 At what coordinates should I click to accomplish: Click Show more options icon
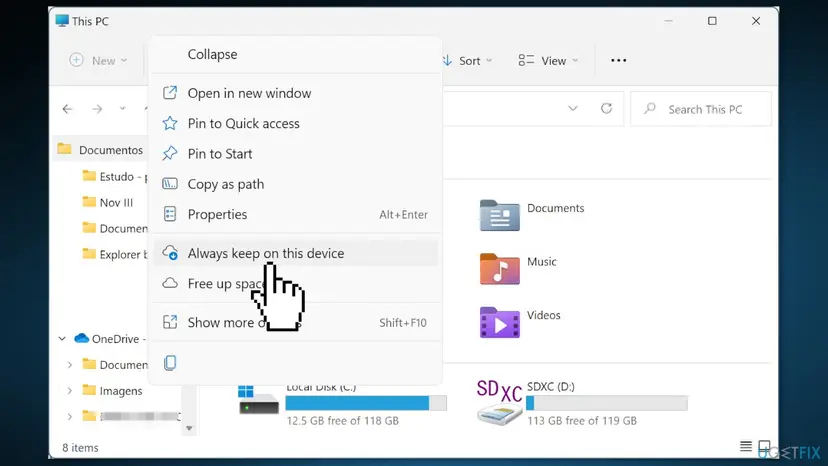point(170,322)
